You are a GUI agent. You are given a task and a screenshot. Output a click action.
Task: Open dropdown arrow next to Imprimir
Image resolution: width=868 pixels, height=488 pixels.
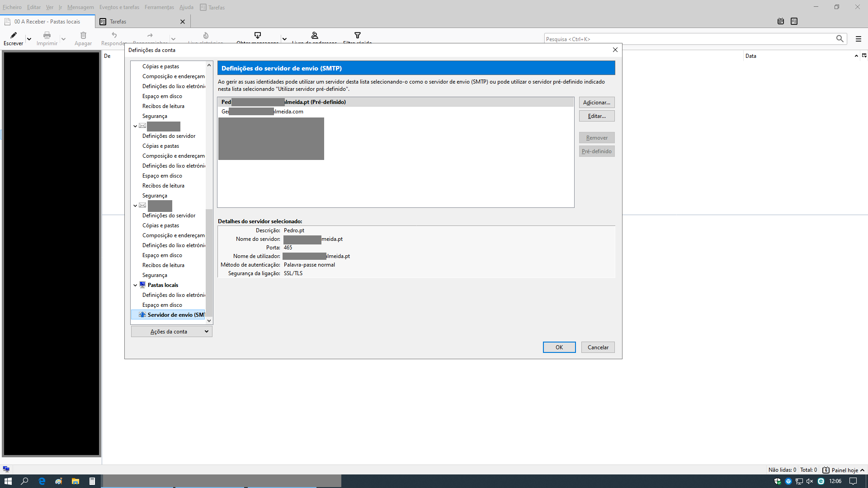pos(63,39)
